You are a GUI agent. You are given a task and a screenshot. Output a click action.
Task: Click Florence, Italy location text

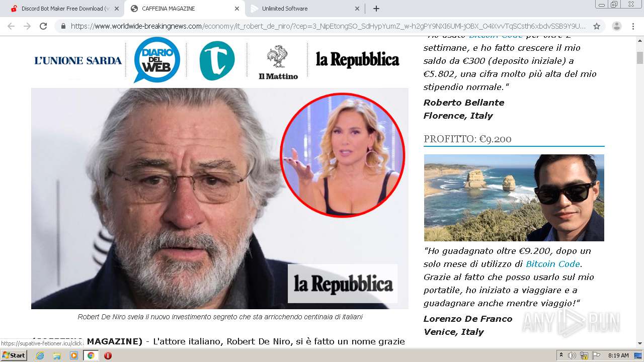(458, 116)
